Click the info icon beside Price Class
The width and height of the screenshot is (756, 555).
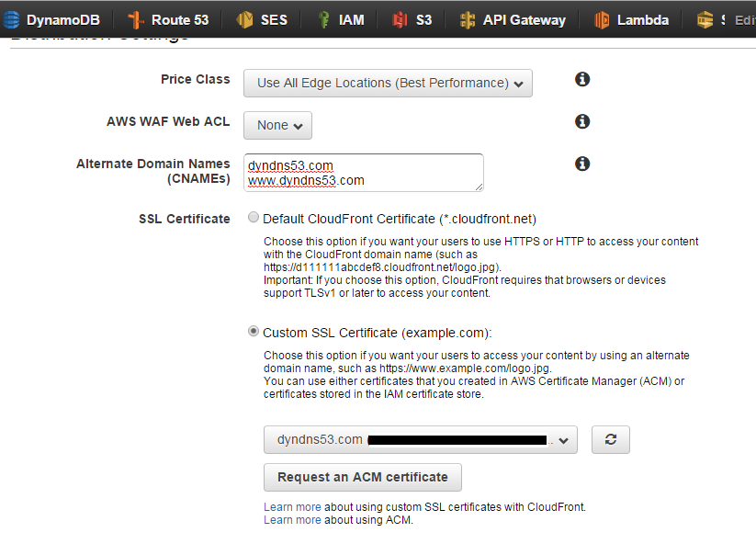pyautogui.click(x=581, y=80)
